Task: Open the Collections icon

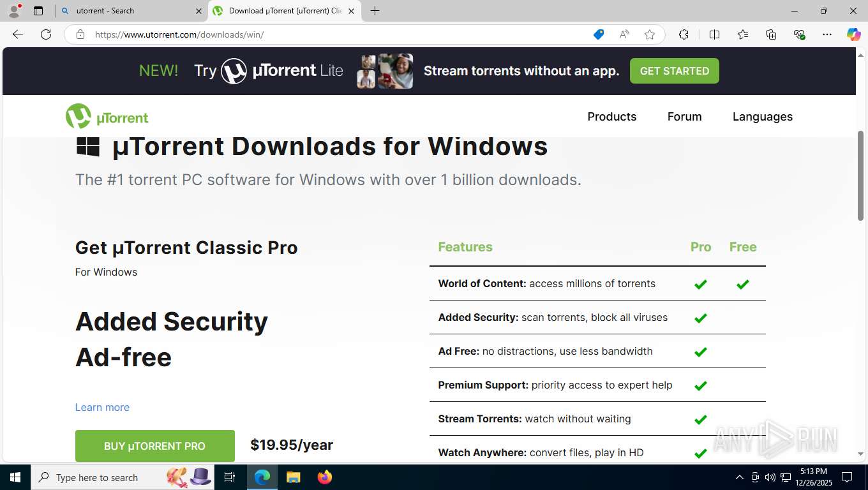Action: tap(771, 34)
